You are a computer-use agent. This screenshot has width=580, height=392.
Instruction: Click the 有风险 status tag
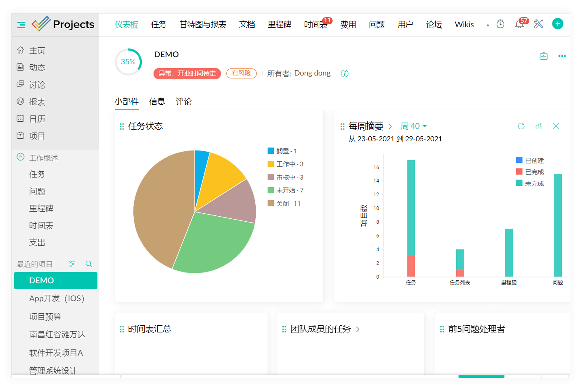point(241,73)
